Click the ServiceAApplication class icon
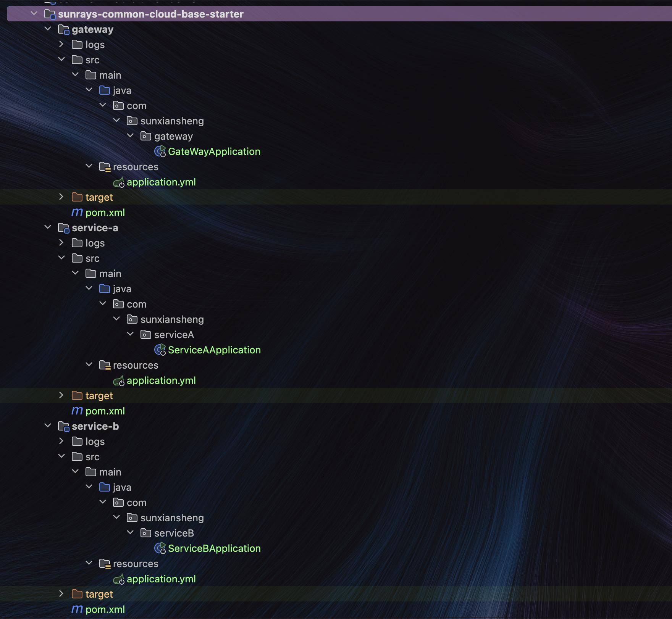Screen dimensions: 672x619 tap(160, 350)
